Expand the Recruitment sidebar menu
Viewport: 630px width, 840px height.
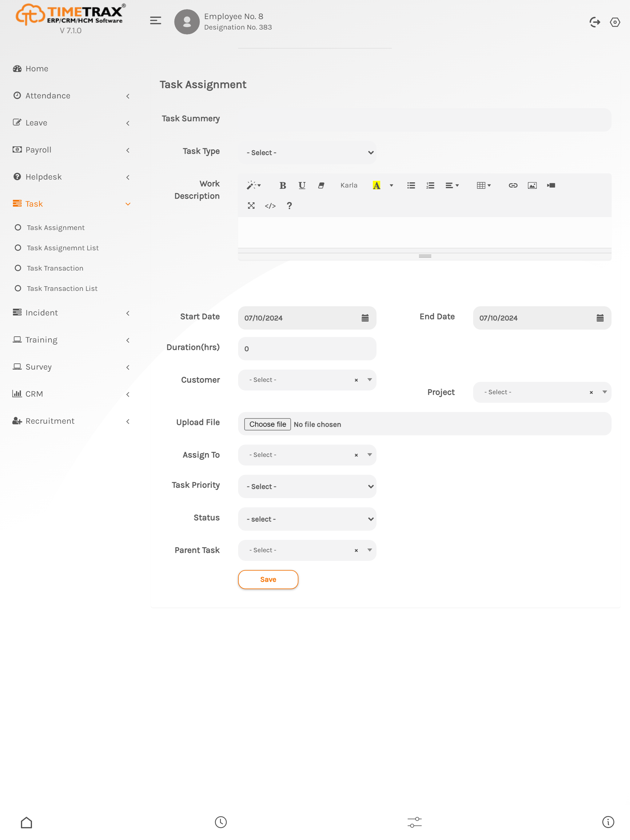(x=71, y=421)
